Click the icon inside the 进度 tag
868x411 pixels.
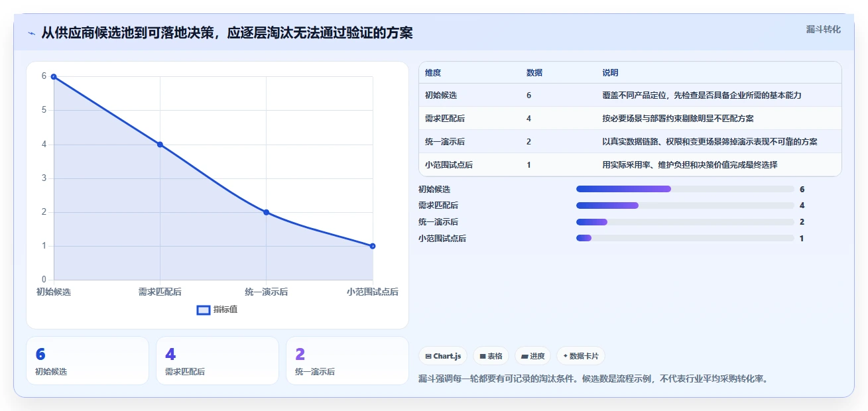point(525,357)
